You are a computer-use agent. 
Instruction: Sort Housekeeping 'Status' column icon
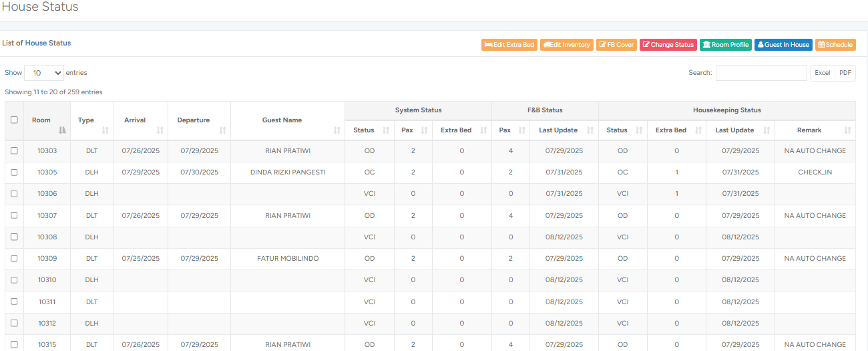pos(639,130)
